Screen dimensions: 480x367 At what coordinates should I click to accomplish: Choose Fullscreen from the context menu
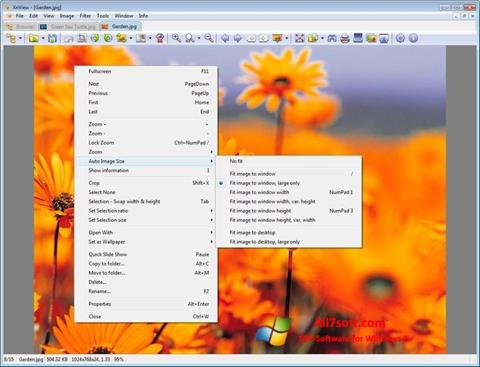pyautogui.click(x=146, y=71)
